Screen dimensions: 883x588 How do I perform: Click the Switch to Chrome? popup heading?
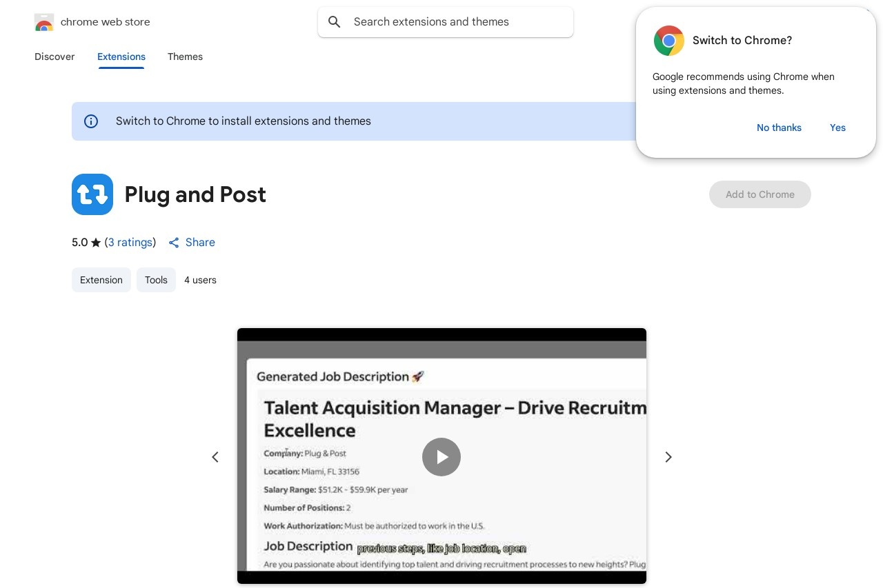742,41
